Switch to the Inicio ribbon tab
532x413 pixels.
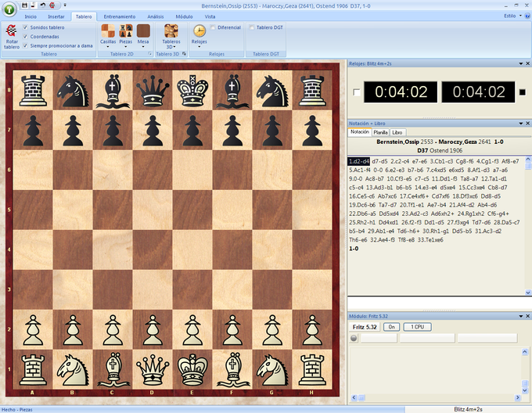pyautogui.click(x=31, y=16)
